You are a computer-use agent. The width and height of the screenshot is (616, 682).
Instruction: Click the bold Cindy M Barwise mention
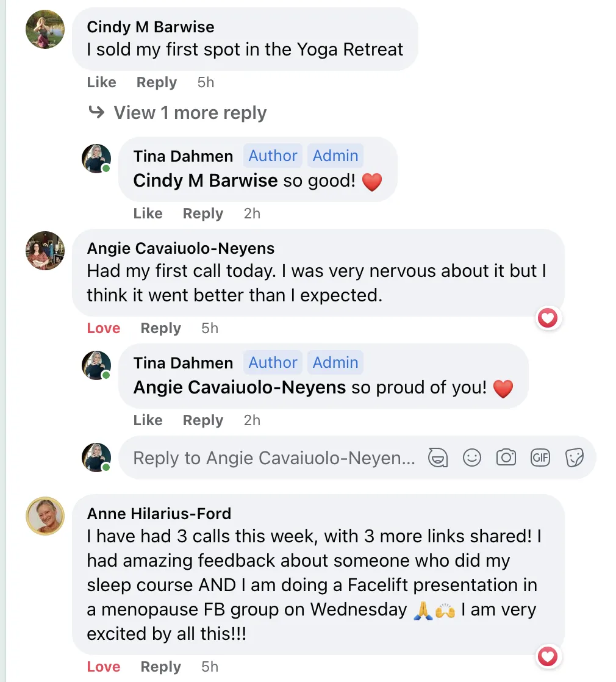coord(205,181)
